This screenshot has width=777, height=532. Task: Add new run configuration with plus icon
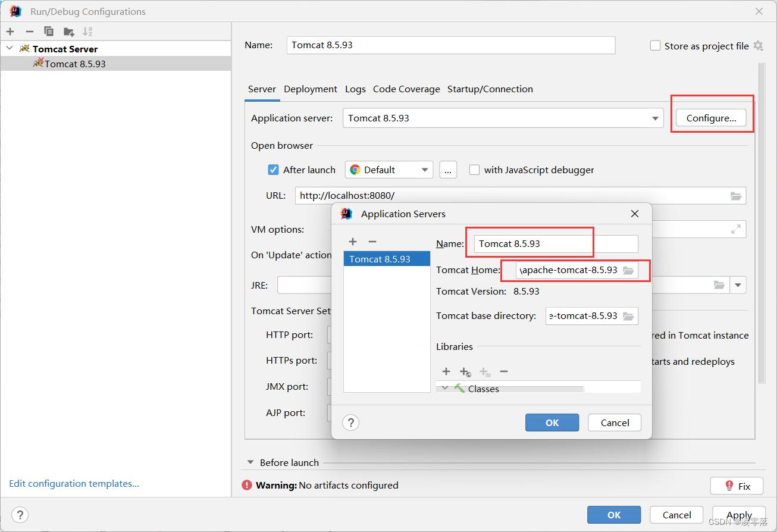click(10, 31)
